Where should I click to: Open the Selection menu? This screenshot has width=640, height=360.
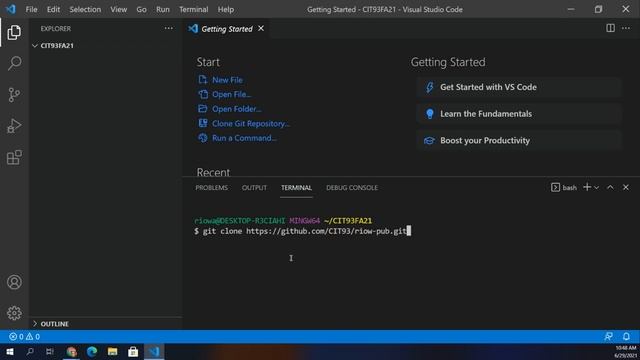coord(85,9)
